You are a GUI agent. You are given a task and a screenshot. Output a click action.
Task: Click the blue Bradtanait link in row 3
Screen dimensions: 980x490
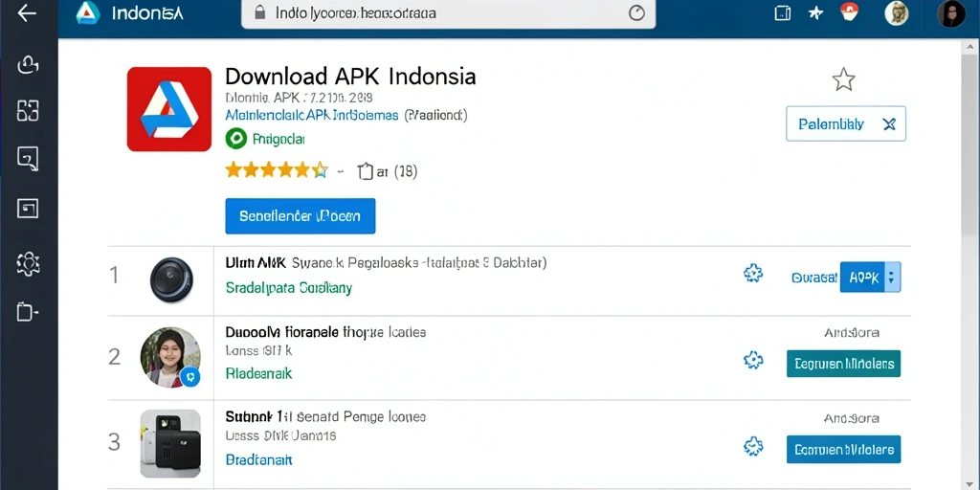click(x=258, y=460)
